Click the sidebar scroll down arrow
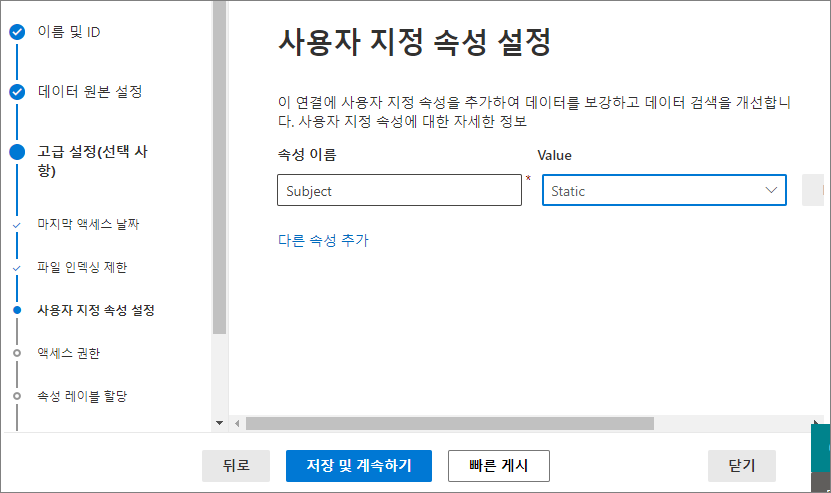 (x=219, y=423)
